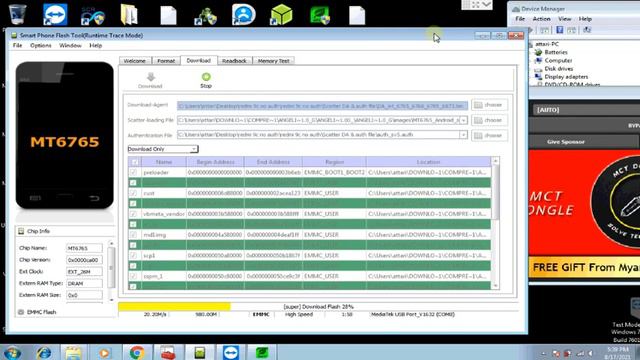
Task: Open the blue user-circle desktop shortcut
Action: point(243,14)
